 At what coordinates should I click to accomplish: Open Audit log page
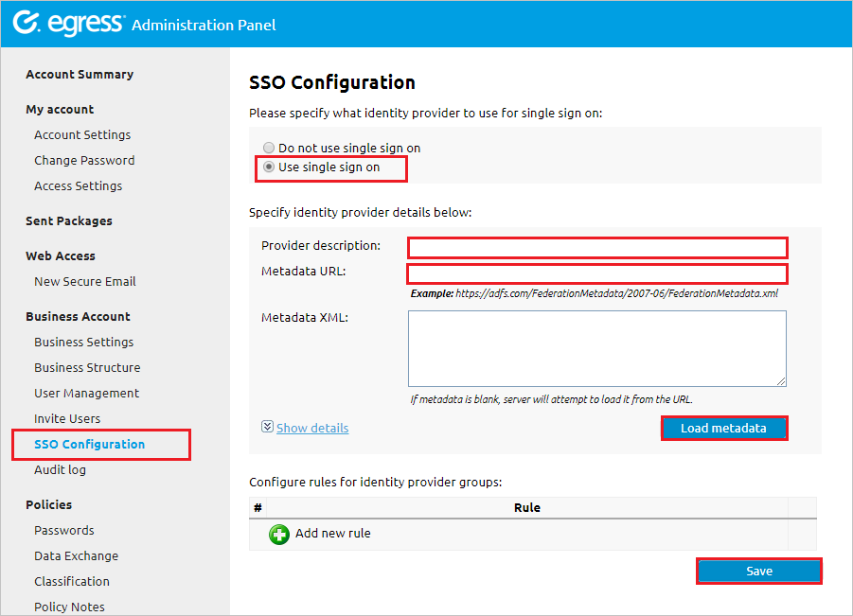coord(60,469)
